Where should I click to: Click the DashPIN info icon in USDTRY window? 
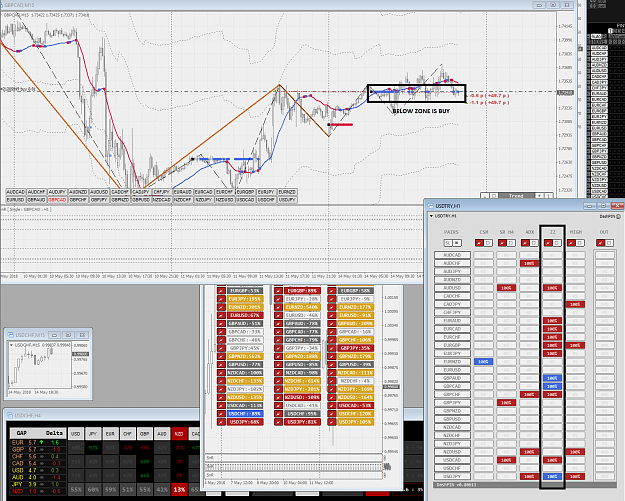(618, 216)
